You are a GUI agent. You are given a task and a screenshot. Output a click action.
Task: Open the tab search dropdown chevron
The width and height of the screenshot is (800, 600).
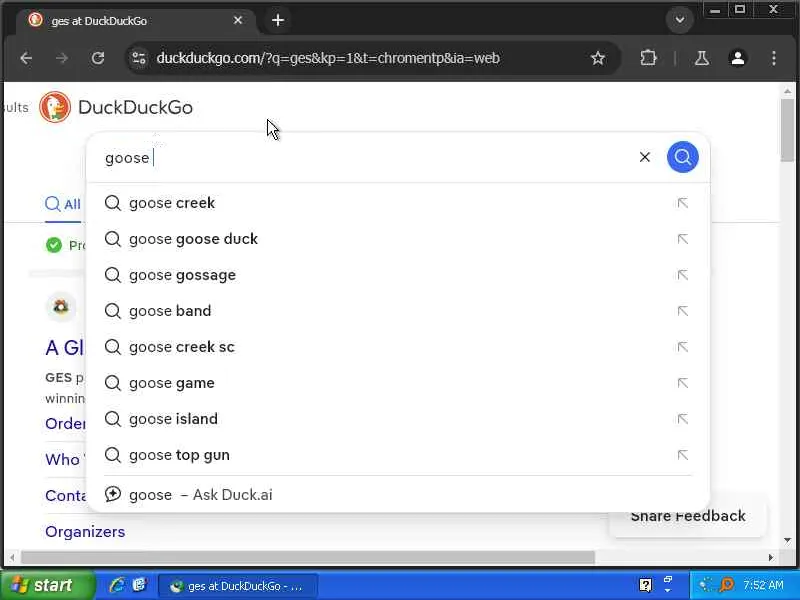679,20
